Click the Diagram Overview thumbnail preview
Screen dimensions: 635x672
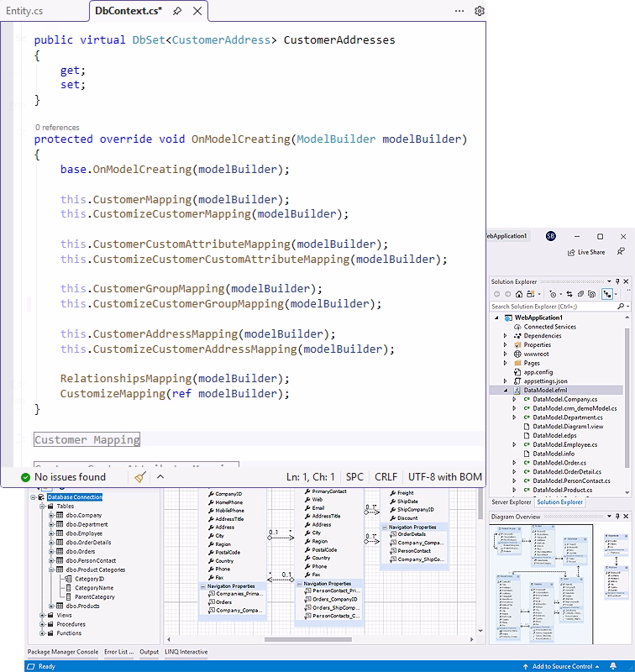click(x=560, y=584)
